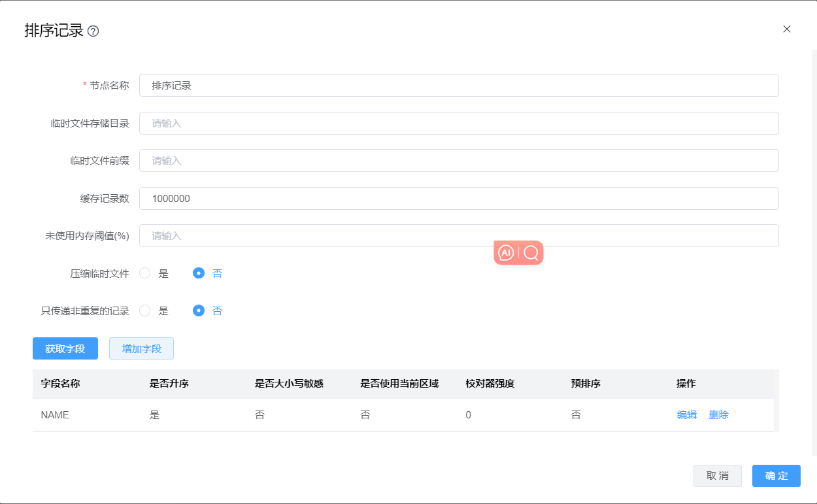Select 否 for 压缩临时文件

pyautogui.click(x=199, y=273)
